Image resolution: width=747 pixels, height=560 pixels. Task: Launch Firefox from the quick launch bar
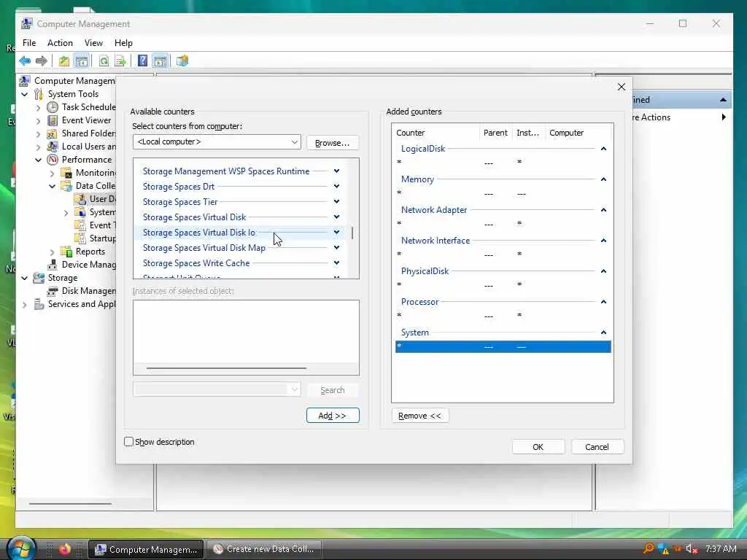pyautogui.click(x=65, y=549)
